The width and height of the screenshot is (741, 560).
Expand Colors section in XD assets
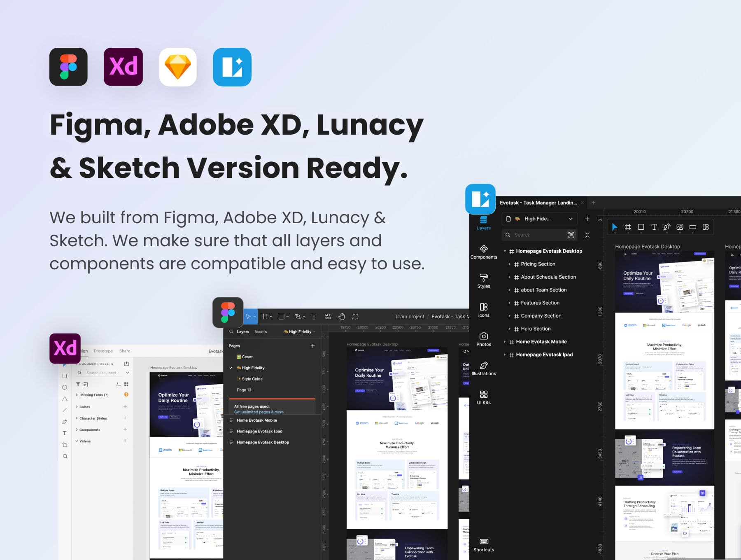click(77, 407)
